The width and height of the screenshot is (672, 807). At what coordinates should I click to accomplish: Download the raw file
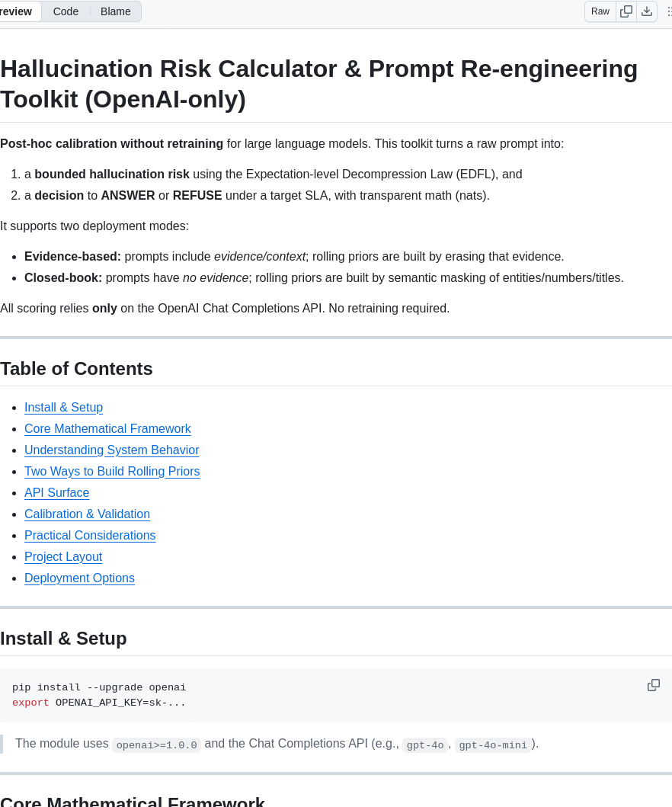[x=647, y=11]
